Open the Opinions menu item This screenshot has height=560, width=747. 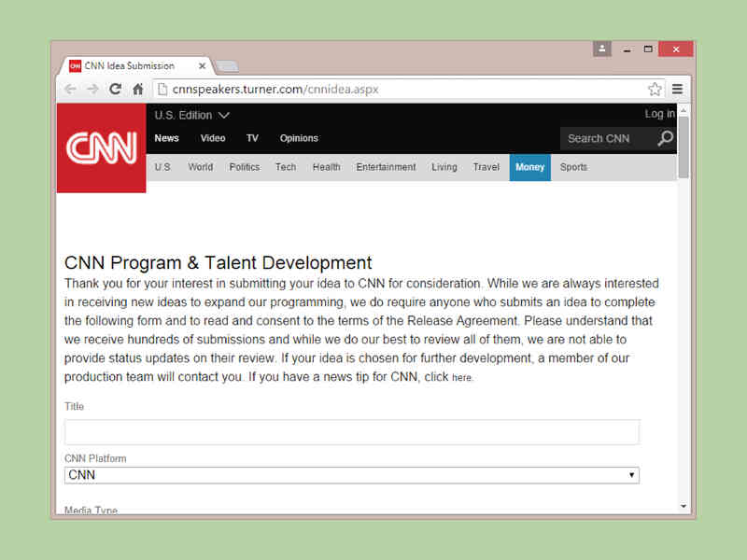click(299, 138)
